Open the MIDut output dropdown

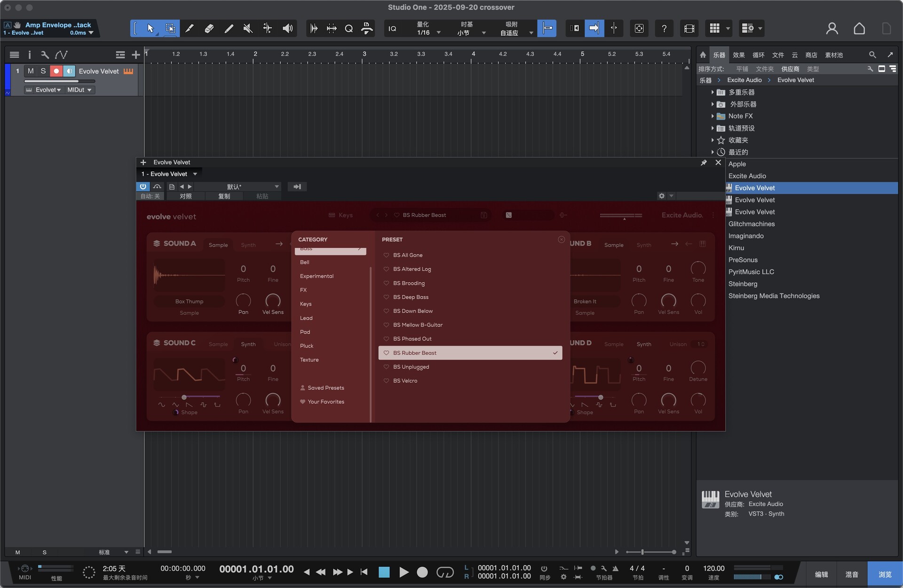click(x=79, y=90)
